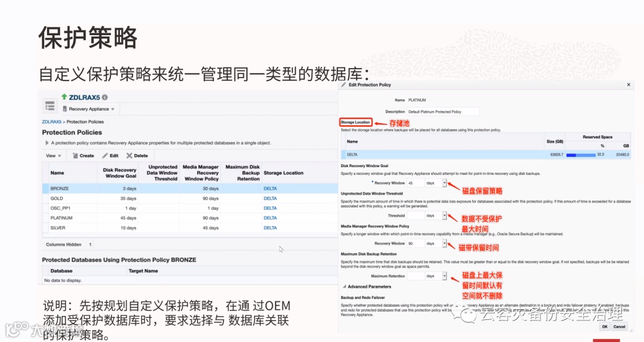644x342 pixels.
Task: Click OK in Edit Protection Policy dialog
Action: tap(605, 327)
